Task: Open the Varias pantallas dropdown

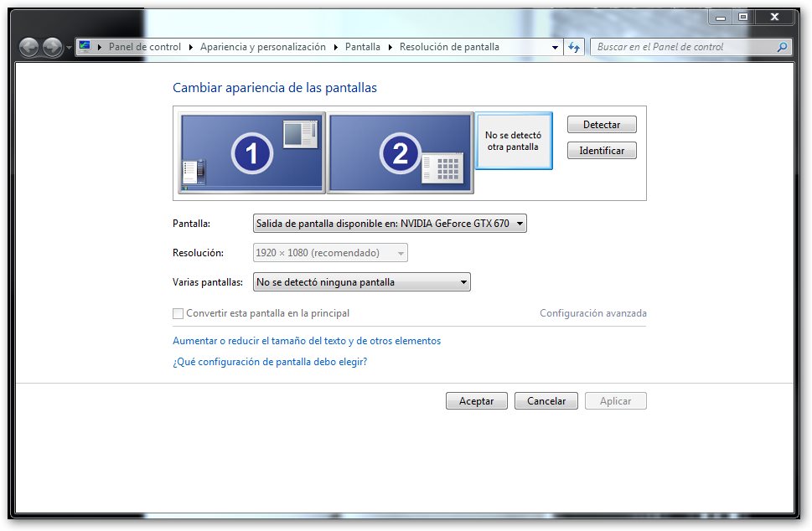Action: point(361,282)
